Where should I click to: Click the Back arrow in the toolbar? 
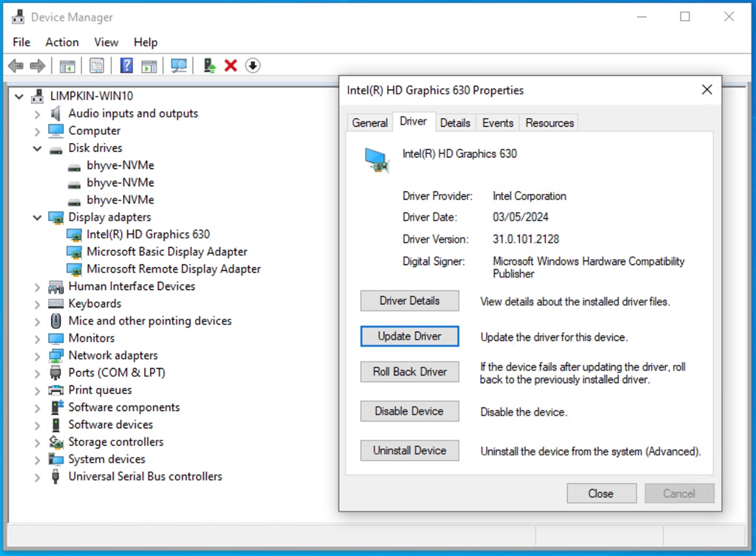click(x=16, y=66)
